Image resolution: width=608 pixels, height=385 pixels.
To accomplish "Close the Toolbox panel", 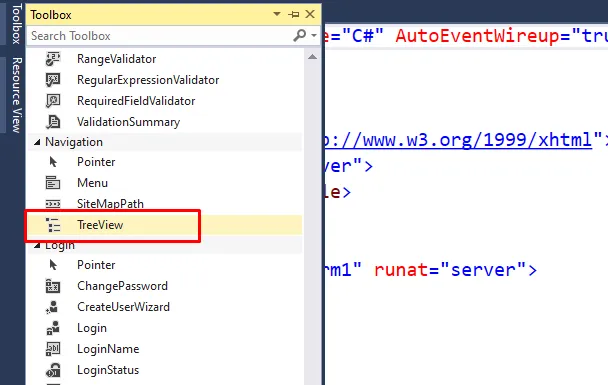I will click(310, 14).
